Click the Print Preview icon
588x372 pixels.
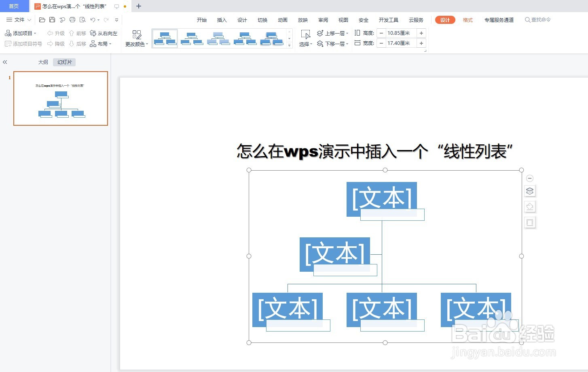click(x=82, y=20)
